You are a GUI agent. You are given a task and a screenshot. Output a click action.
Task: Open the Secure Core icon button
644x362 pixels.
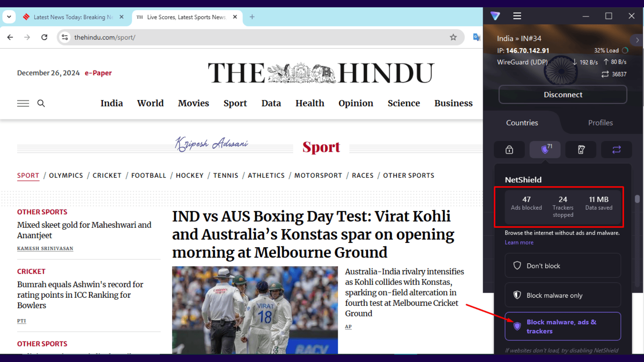click(x=581, y=149)
